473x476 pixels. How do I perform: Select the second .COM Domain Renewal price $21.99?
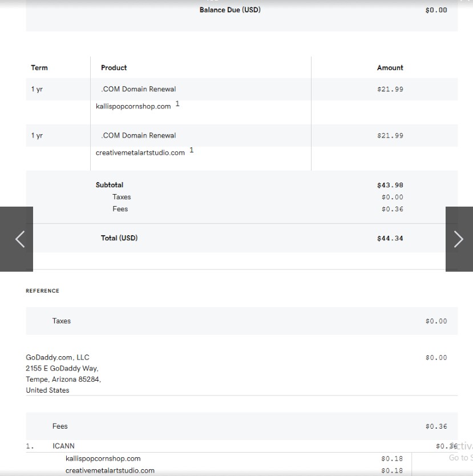click(390, 136)
